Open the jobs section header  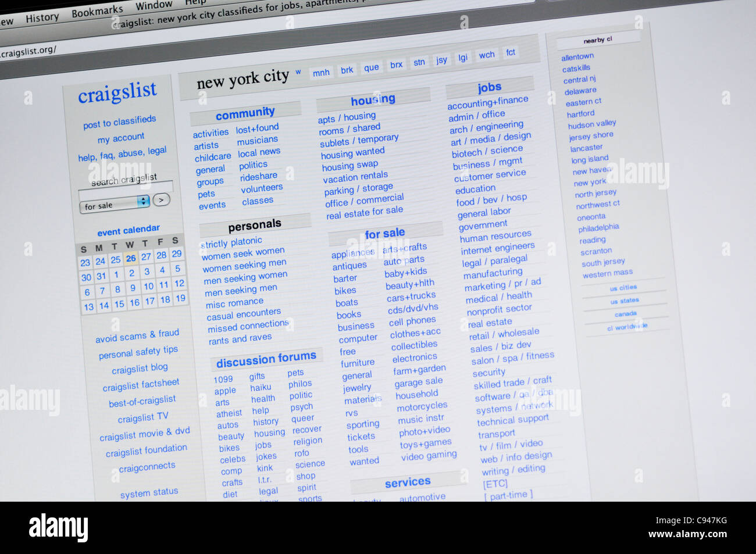[490, 88]
